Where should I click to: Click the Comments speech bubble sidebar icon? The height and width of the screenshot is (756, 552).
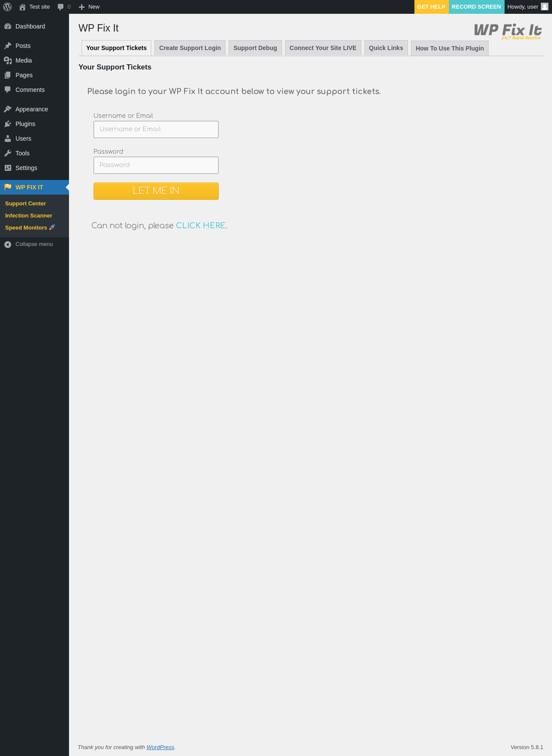8,90
